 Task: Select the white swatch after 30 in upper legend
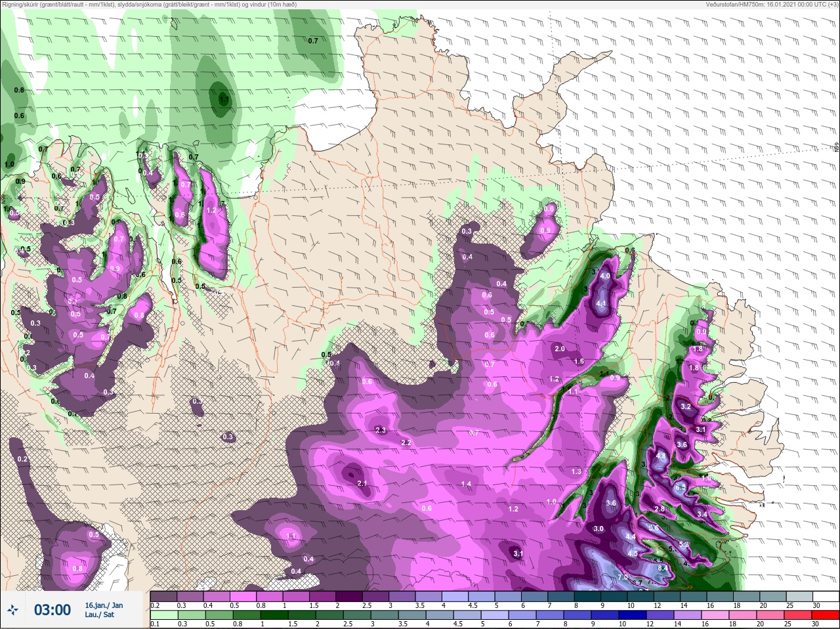click(826, 596)
